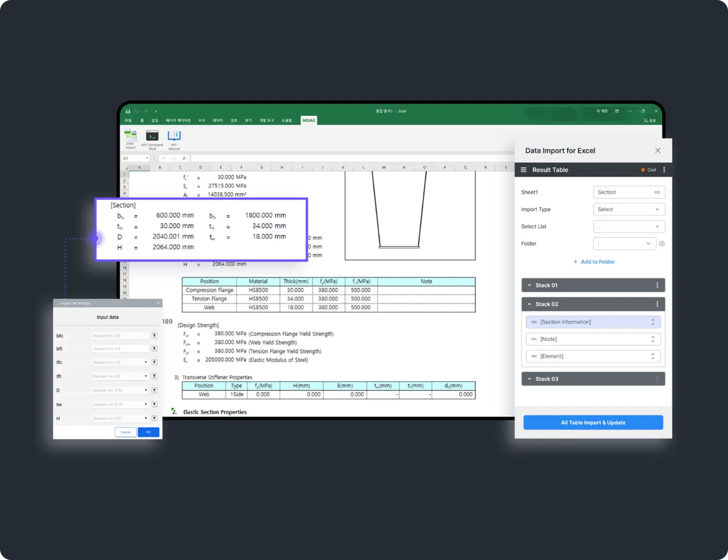Click the Save icon in quick access toolbar
The width and height of the screenshot is (728, 560).
point(128,111)
